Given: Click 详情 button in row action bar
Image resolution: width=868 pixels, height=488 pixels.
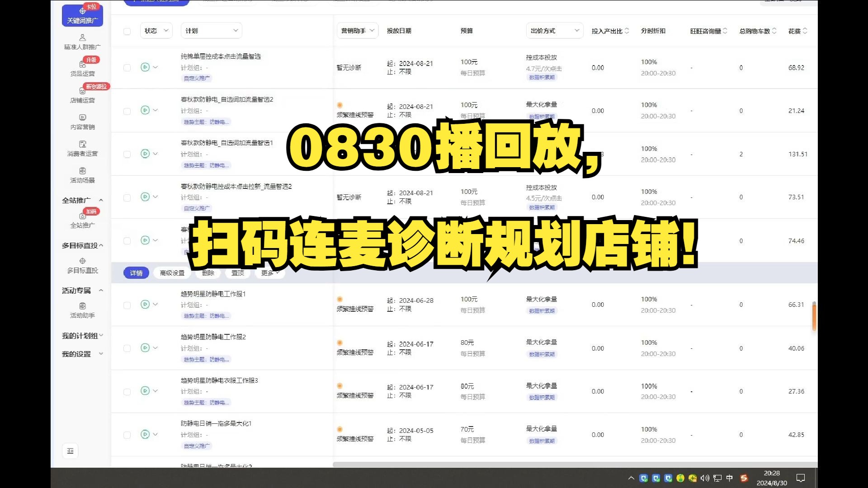Looking at the screenshot, I should point(136,273).
